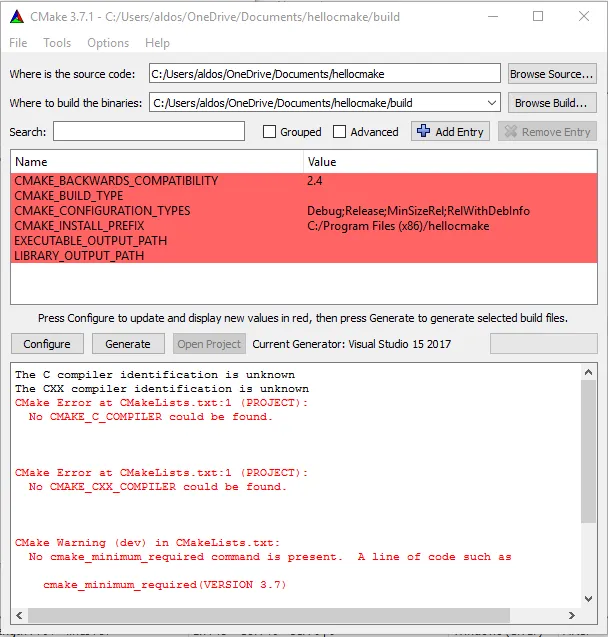Enable the Grouped checkbox
Image resolution: width=608 pixels, height=637 pixels.
point(269,132)
